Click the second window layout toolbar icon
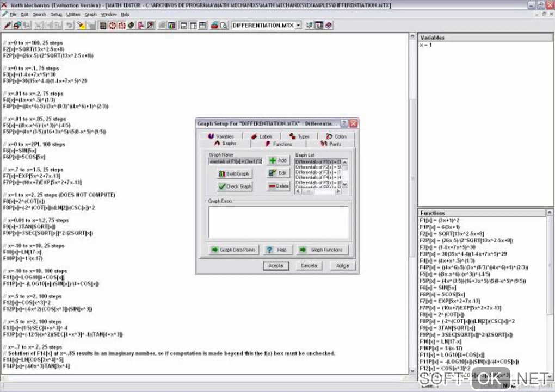 [x=193, y=26]
